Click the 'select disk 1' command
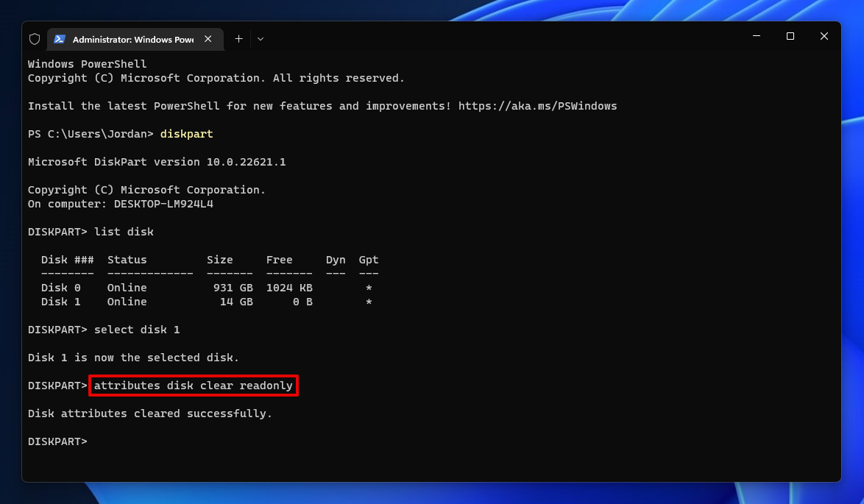864x504 pixels. tap(137, 330)
